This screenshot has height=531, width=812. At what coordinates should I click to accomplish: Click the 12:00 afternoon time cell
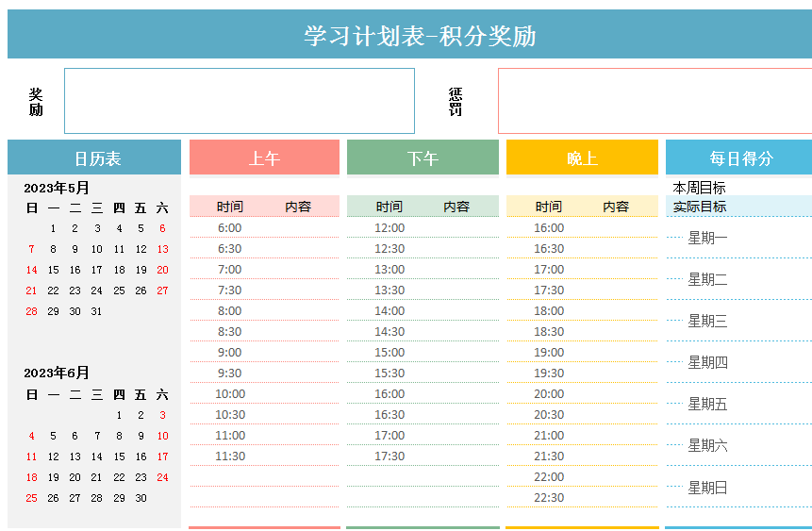click(389, 228)
